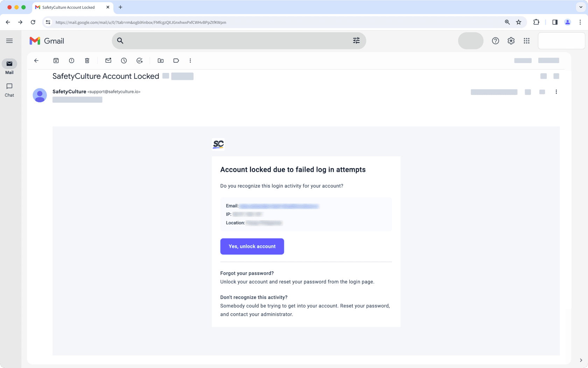This screenshot has width=588, height=368.
Task: Click the SafetyCulture SC logo
Action: [218, 144]
